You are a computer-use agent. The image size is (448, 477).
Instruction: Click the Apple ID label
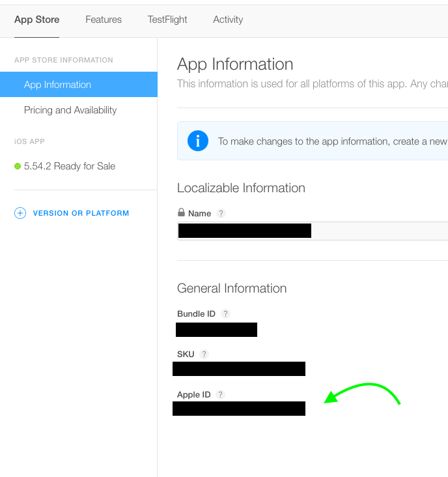pos(194,394)
